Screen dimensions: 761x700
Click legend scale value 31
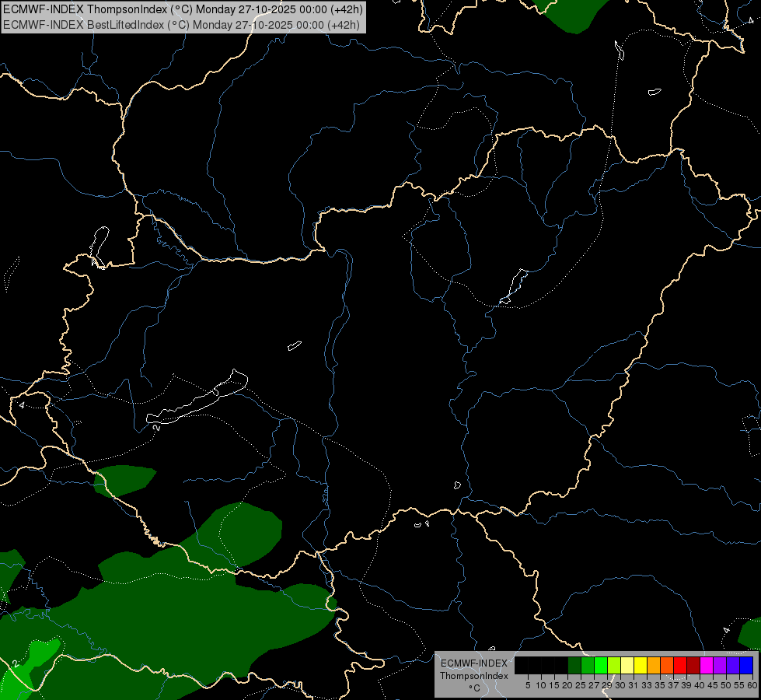634,685
